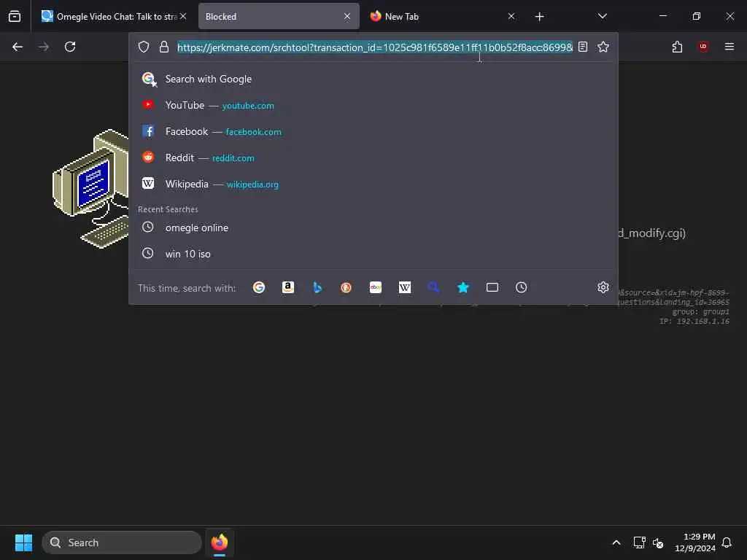Open search settings gear icon
Viewport: 747px width, 560px height.
pyautogui.click(x=603, y=287)
